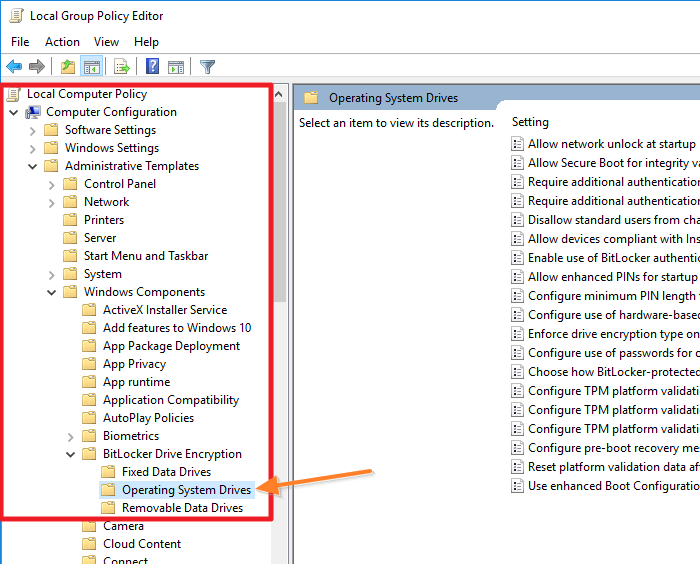Click the Local Computer Policy scroll icon in tree
Viewport: 700px width, 564px height.
tap(13, 94)
